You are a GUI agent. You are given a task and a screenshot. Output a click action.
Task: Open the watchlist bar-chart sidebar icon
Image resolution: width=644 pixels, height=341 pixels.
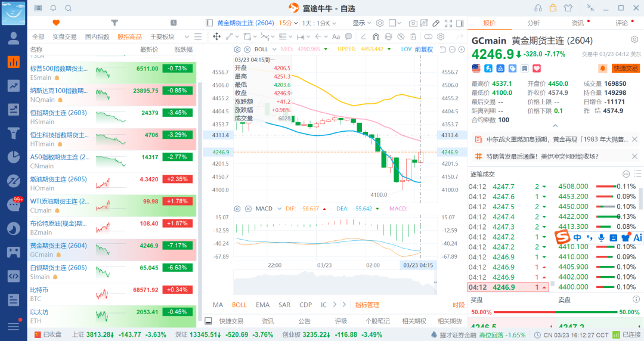click(x=14, y=62)
